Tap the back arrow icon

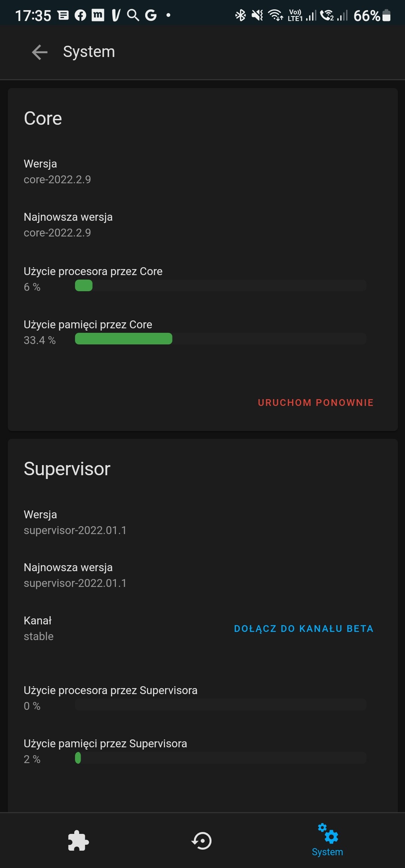coord(40,52)
